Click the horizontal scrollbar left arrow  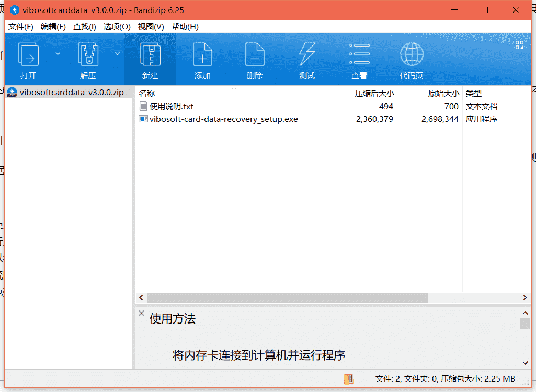[141, 298]
